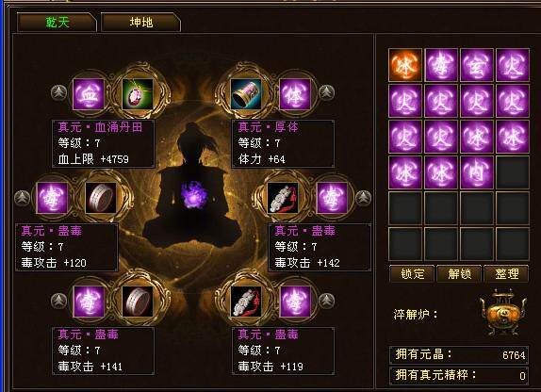Image resolution: width=541 pixels, height=392 pixels.
Task: Select the 内 orb in inventory grid
Action: [x=477, y=172]
